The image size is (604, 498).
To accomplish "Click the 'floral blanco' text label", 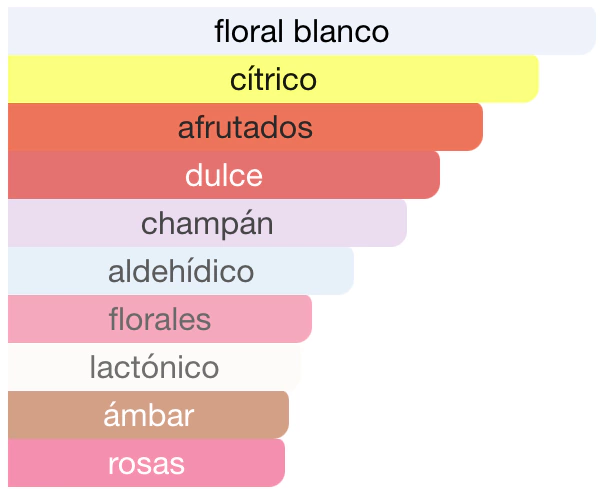I will point(301,31).
